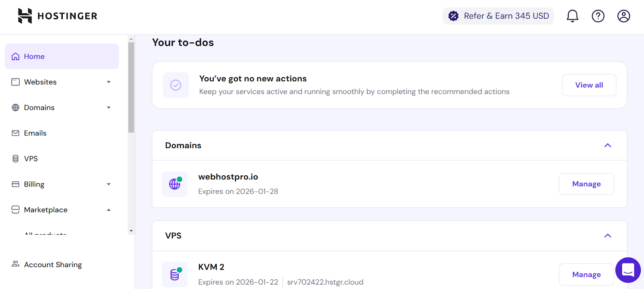Open Billing menu item

point(62,184)
